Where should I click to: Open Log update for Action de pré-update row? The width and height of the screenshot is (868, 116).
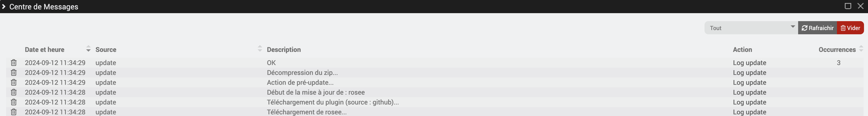[x=749, y=82]
